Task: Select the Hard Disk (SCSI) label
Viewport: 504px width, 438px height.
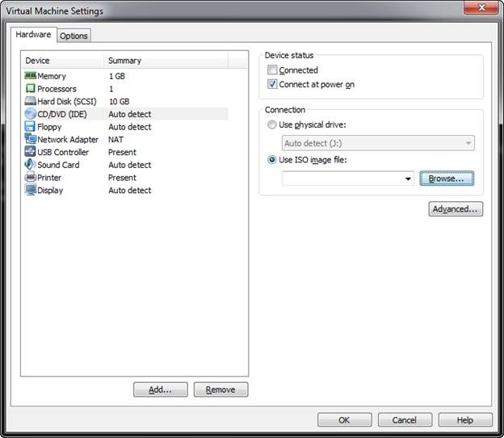Action: click(67, 101)
